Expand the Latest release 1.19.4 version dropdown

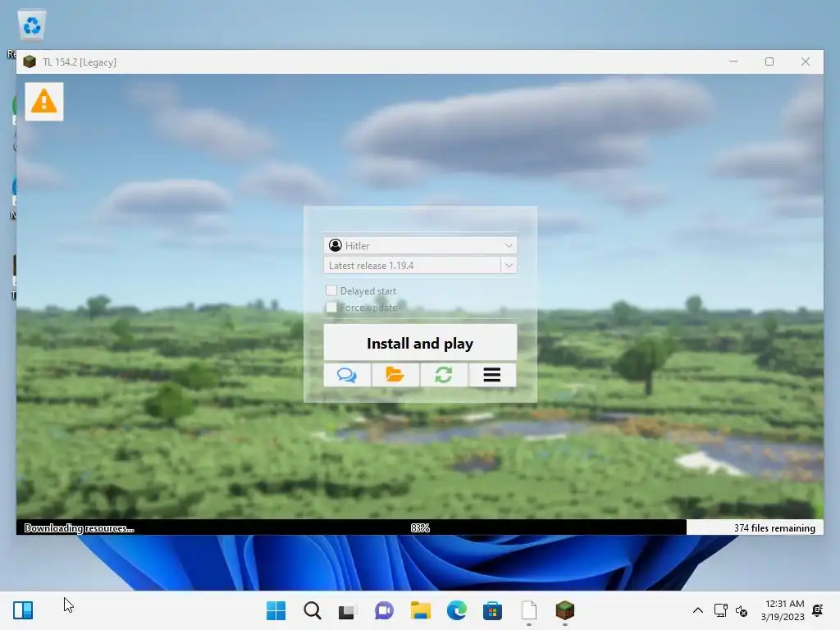[509, 265]
